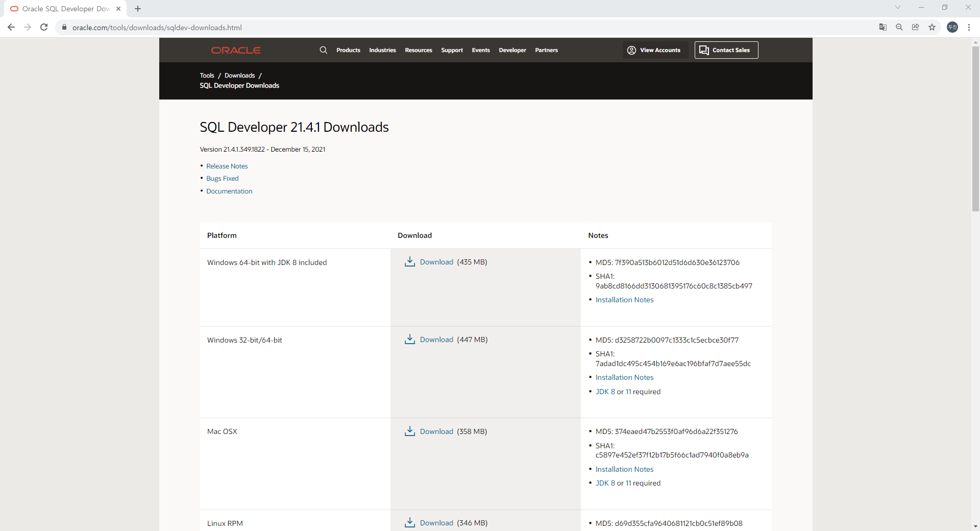The height and width of the screenshot is (531, 980).
Task: Click the Oracle logo
Action: (236, 50)
